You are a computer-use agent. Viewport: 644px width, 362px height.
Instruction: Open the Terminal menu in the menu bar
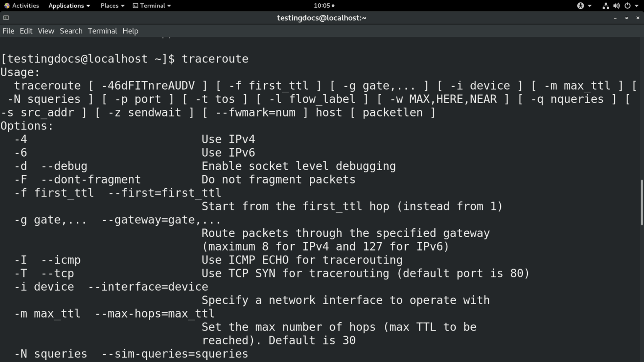tap(102, 31)
